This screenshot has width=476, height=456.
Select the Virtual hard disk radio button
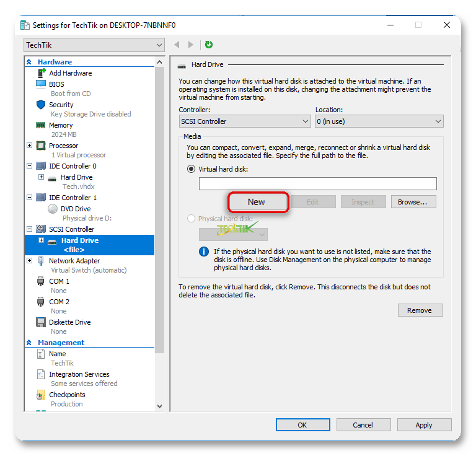click(x=191, y=169)
